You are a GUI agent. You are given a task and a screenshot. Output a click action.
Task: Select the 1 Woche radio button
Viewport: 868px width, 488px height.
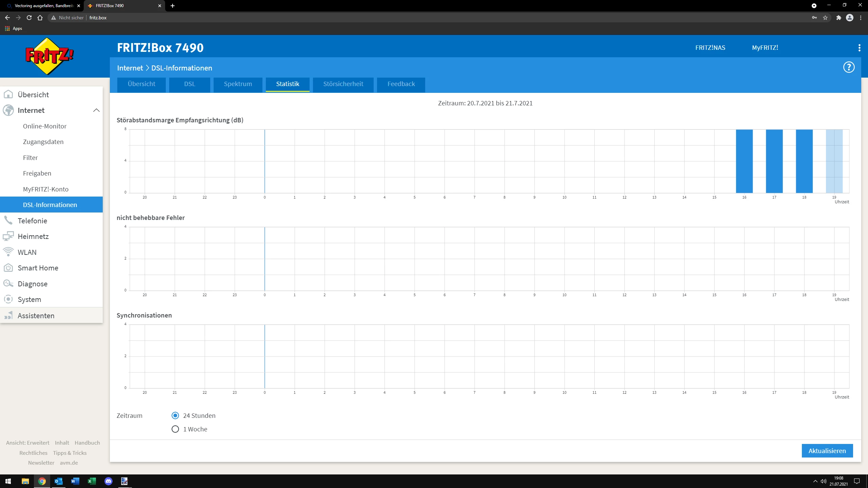175,429
